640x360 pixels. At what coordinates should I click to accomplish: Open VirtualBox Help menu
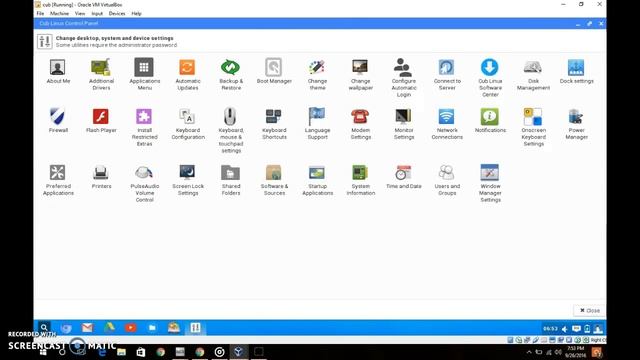pyautogui.click(x=136, y=13)
